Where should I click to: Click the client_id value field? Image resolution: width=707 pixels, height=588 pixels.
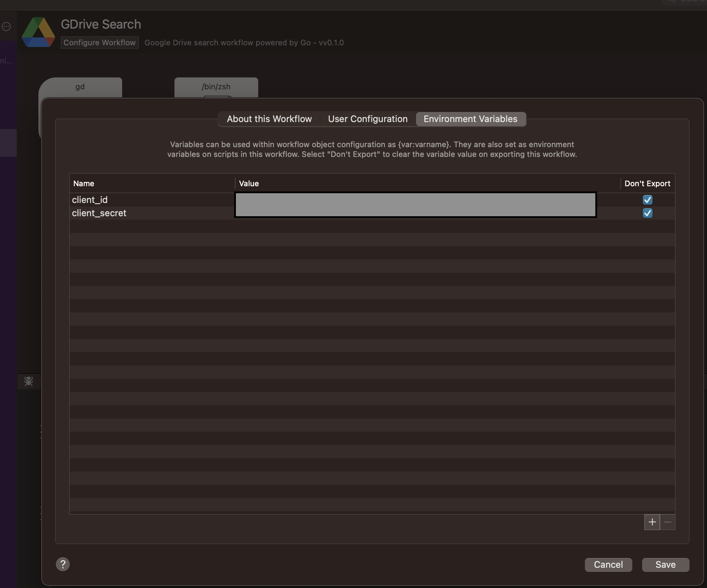415,199
